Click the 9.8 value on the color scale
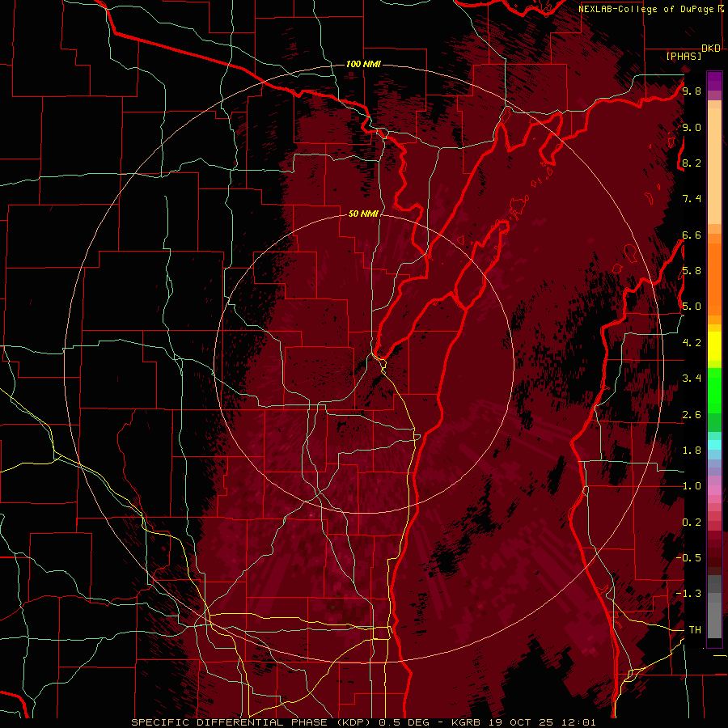This screenshot has height=728, width=728. tap(692, 91)
